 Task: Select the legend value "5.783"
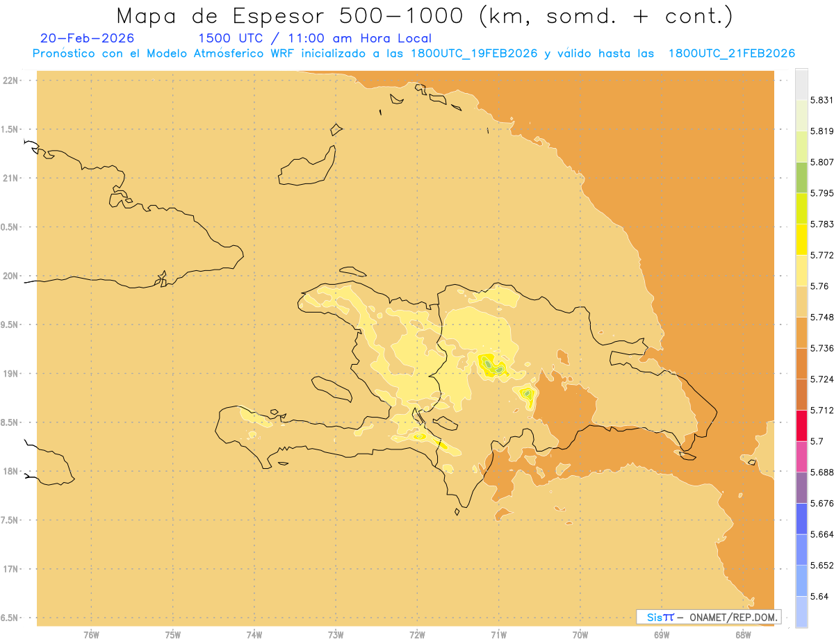coord(822,224)
